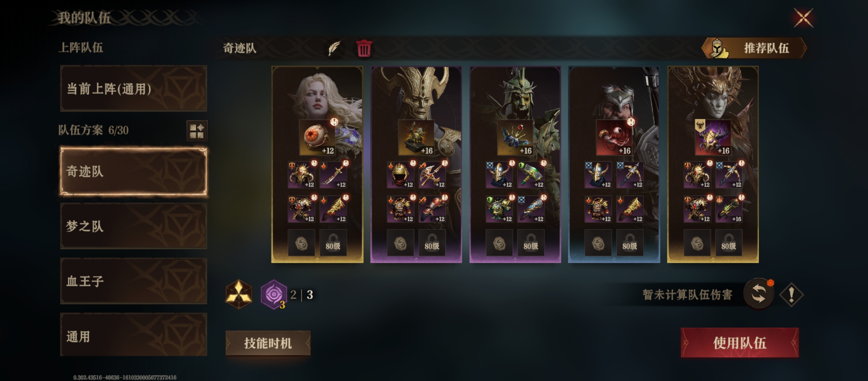The width and height of the screenshot is (868, 381).
Task: Select the orange eyeball relic on first hero
Action: coord(317,138)
